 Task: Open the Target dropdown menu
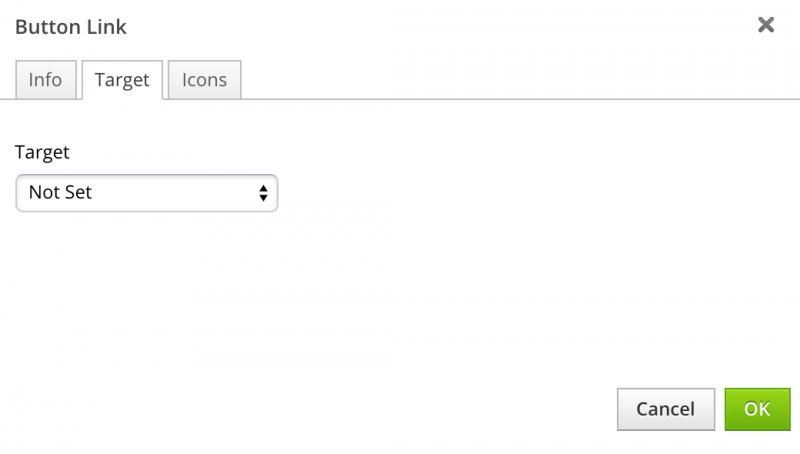point(146,193)
